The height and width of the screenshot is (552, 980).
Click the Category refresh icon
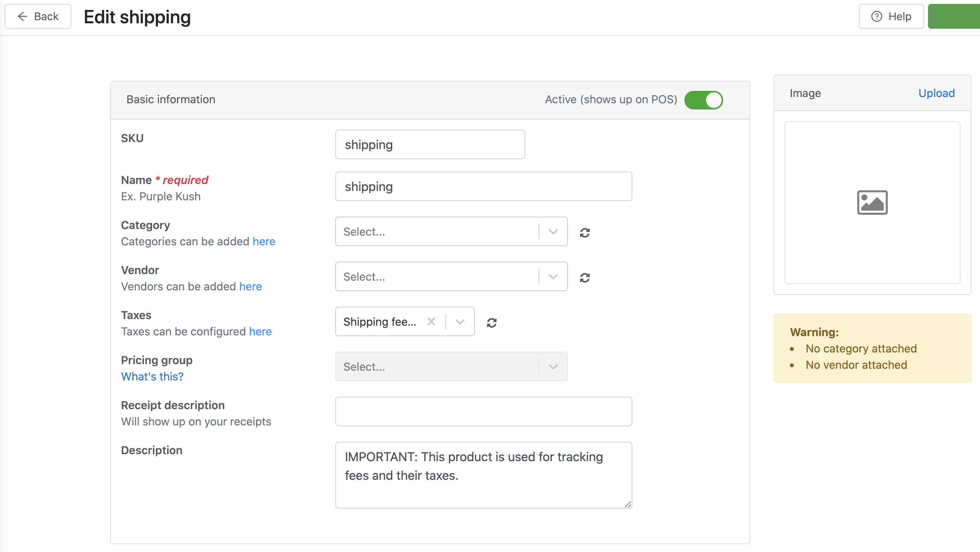point(585,233)
